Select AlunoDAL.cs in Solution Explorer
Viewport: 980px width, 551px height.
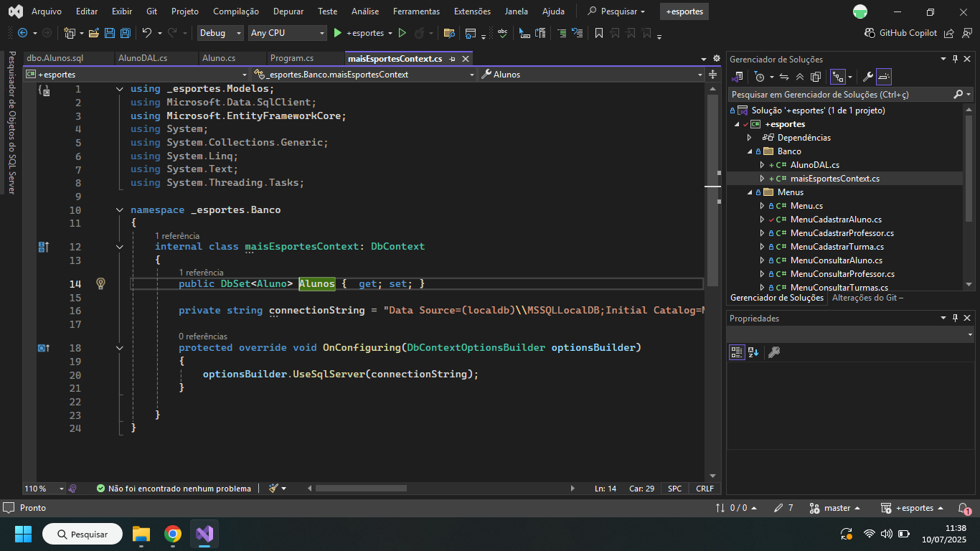tap(815, 165)
